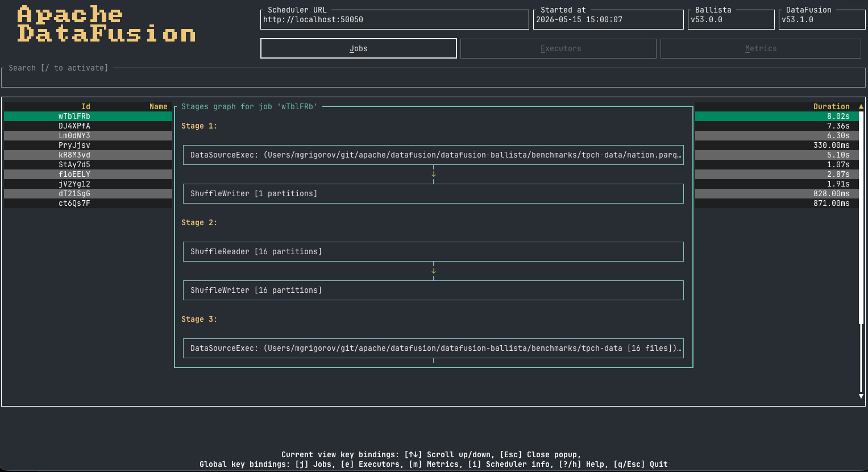
Task: Click the scrollbar up arrow beside Duration
Action: tap(861, 106)
